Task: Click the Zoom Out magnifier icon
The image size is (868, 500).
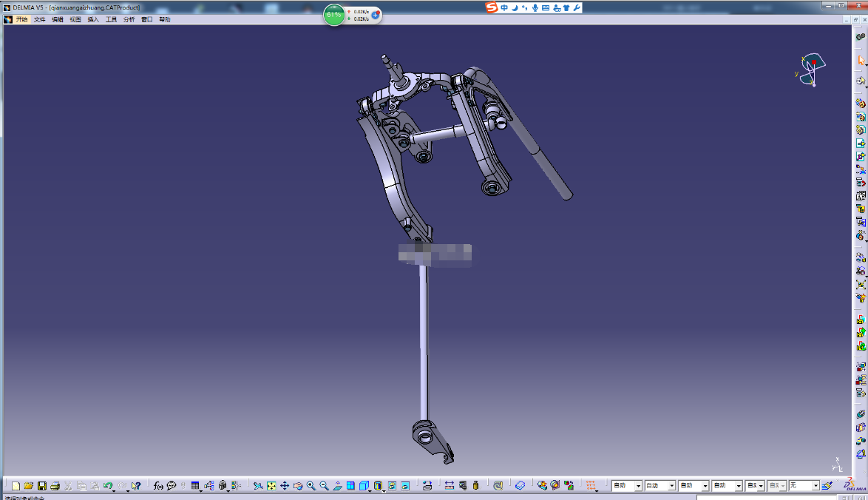Action: (325, 486)
